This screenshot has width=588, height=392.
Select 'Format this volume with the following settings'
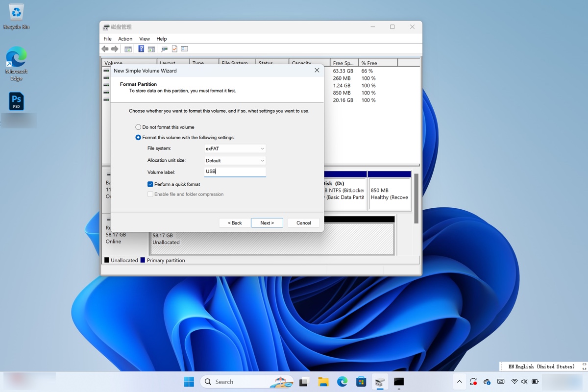pos(138,137)
